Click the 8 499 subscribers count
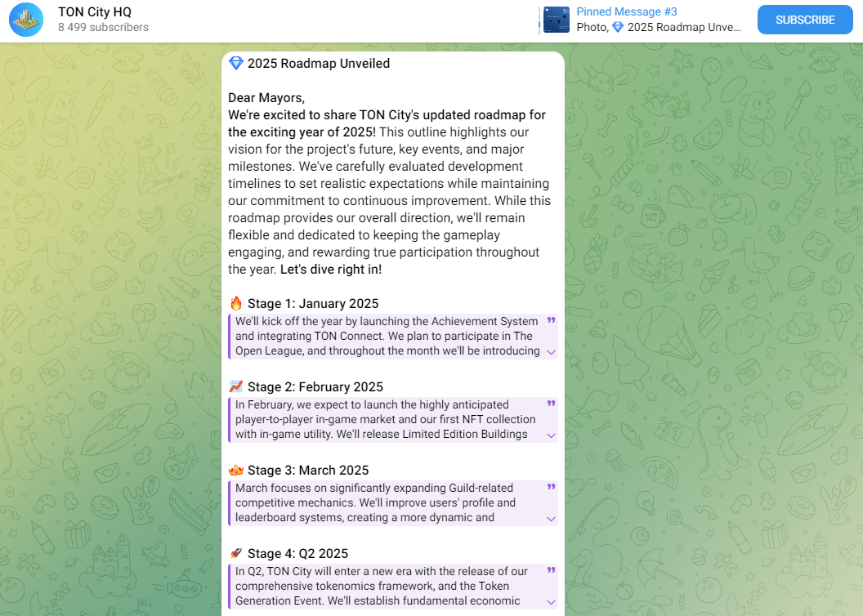The height and width of the screenshot is (616, 863). pos(104,27)
